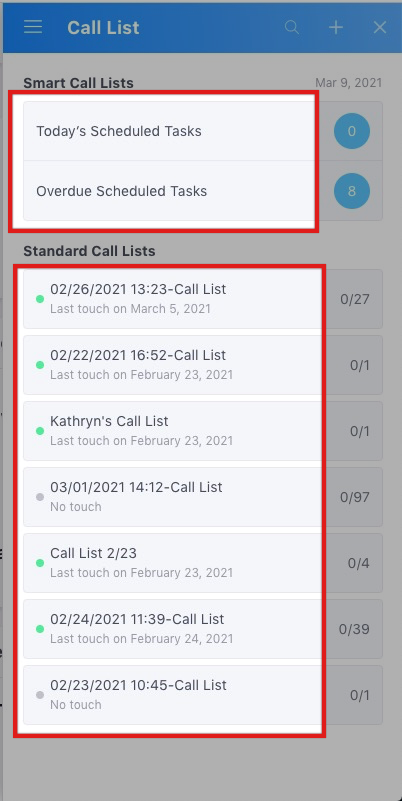
Task: Open the hamburger menu icon
Action: click(x=33, y=27)
